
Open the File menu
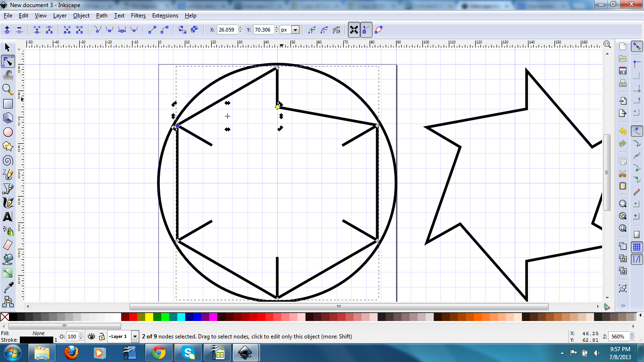(x=8, y=16)
